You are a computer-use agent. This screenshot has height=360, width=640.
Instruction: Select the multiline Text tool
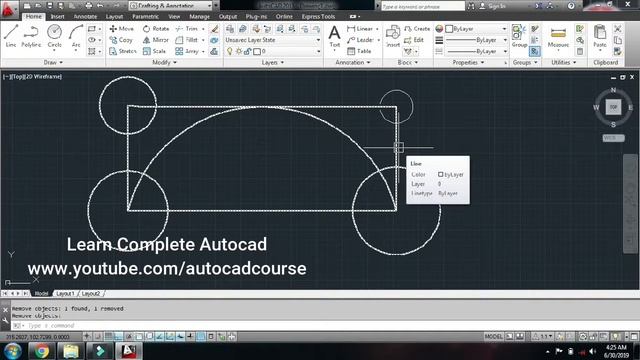coord(334,36)
